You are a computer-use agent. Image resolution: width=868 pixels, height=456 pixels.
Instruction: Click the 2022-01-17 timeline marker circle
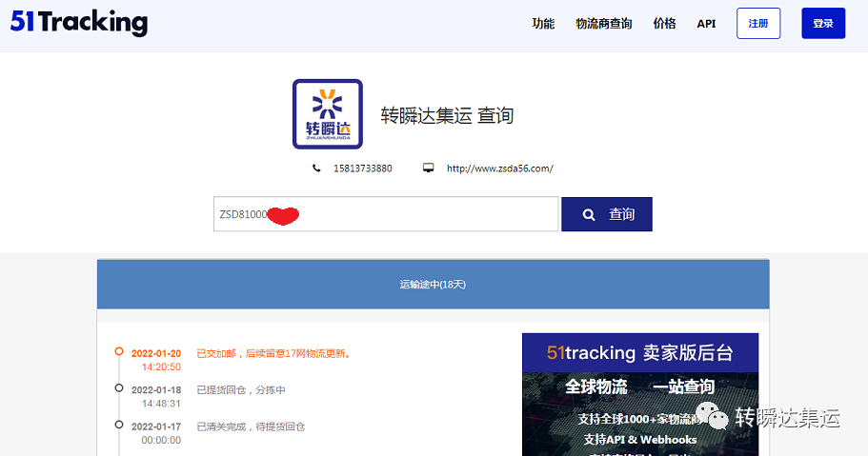[x=118, y=425]
